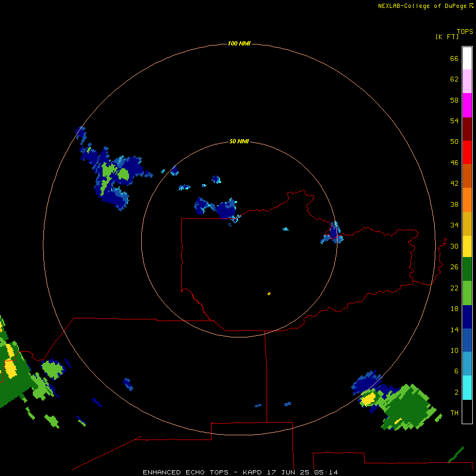This screenshot has height=476, width=476.
Task: Click the gold swatch near 34
Action: coord(467,224)
